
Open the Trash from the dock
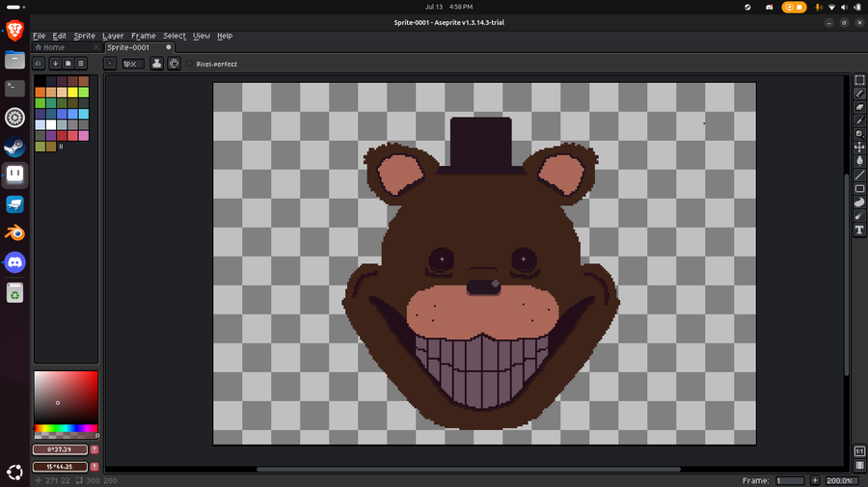14,293
